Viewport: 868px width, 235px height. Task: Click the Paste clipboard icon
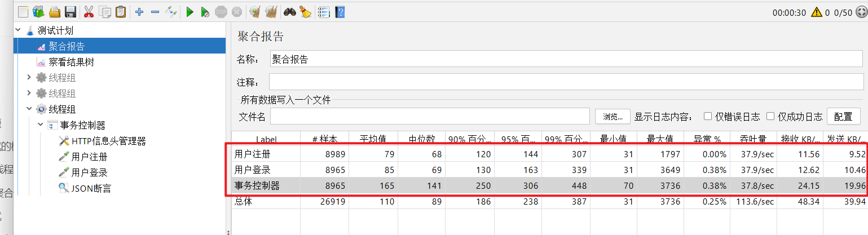click(121, 11)
